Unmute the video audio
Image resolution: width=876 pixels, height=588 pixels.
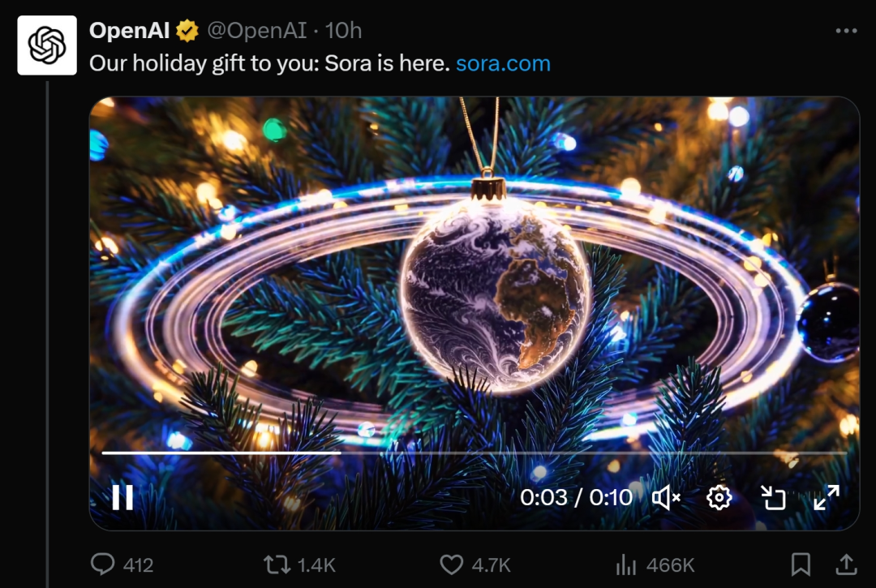point(667,498)
